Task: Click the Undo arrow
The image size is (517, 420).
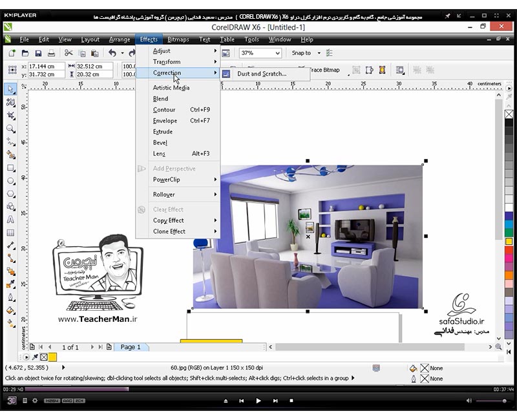Action: (112, 53)
